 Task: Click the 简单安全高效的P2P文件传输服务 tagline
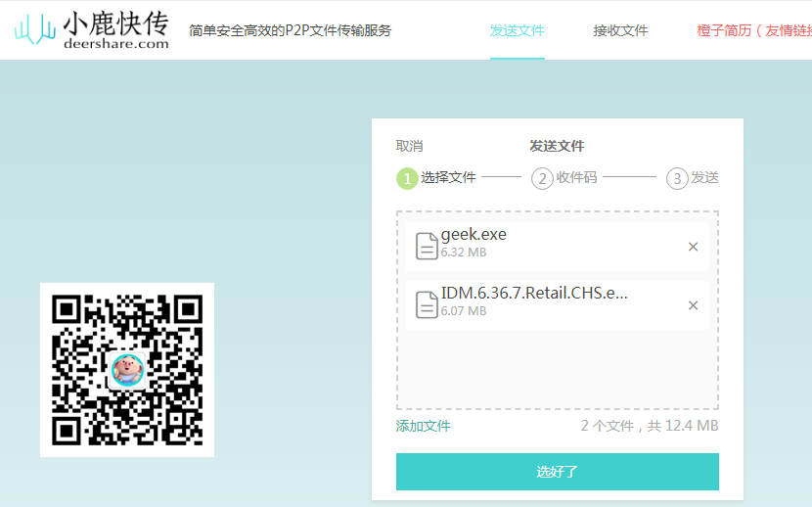290,30
